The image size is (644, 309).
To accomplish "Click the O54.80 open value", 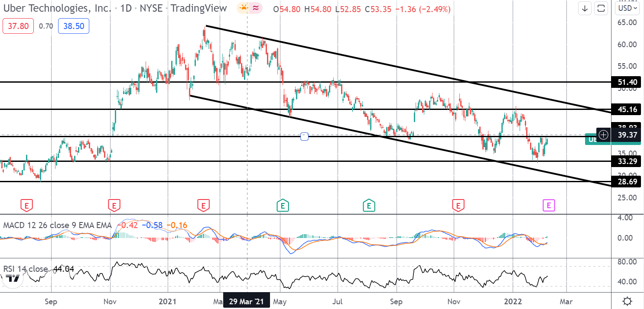I will [287, 9].
